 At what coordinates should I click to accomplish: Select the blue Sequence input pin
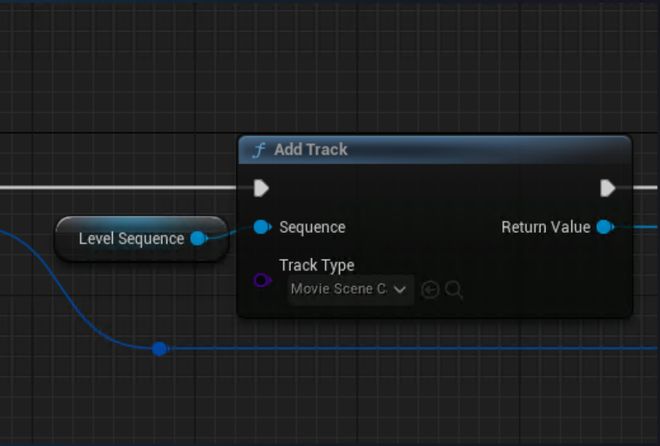[261, 227]
